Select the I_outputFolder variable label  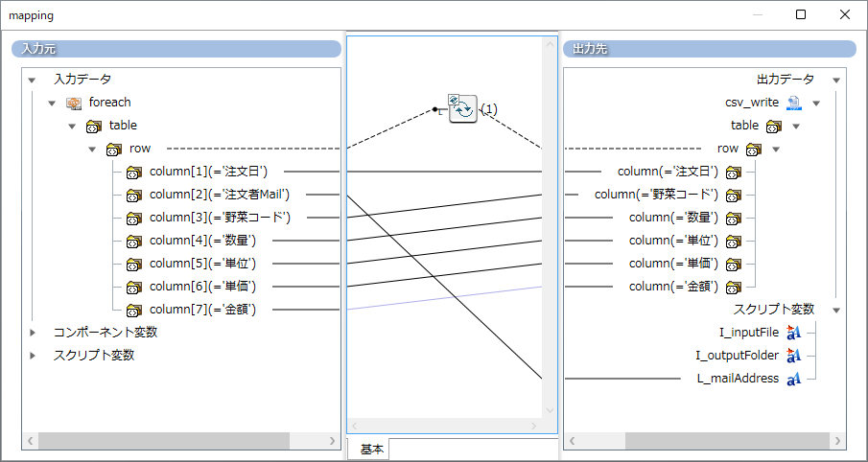pyautogui.click(x=738, y=356)
